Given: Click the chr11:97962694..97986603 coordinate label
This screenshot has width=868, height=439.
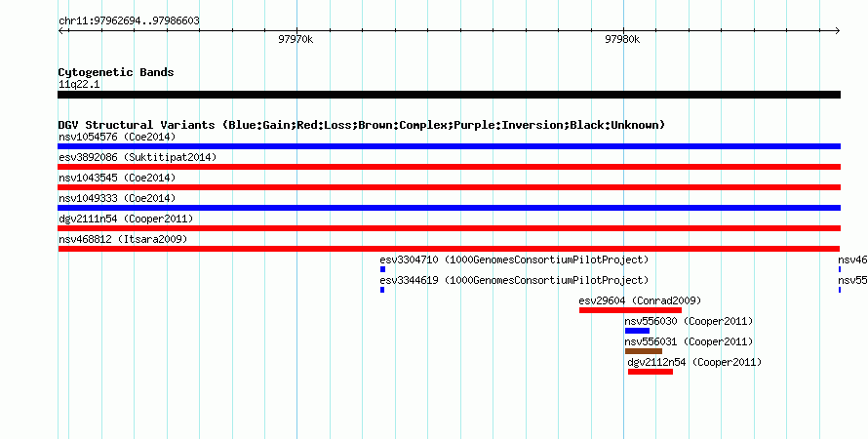Looking at the screenshot, I should (129, 21).
